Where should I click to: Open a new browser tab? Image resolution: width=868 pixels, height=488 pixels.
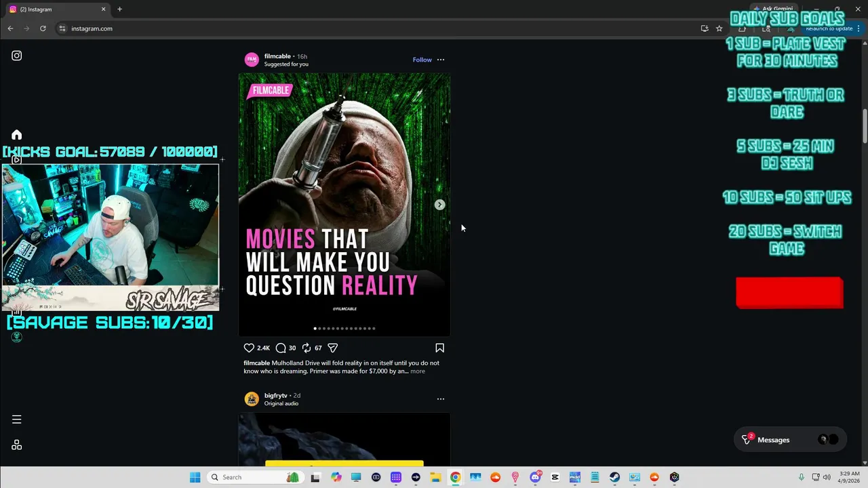(x=119, y=9)
